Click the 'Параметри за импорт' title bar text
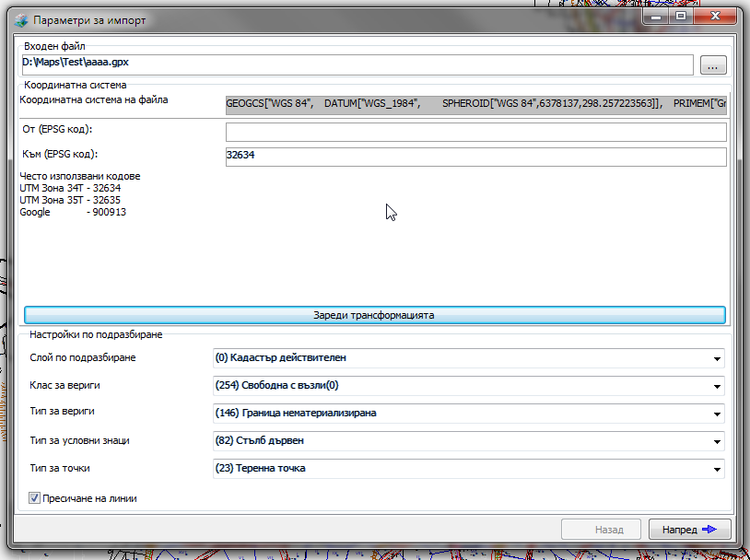This screenshot has width=750, height=560. pos(89,20)
